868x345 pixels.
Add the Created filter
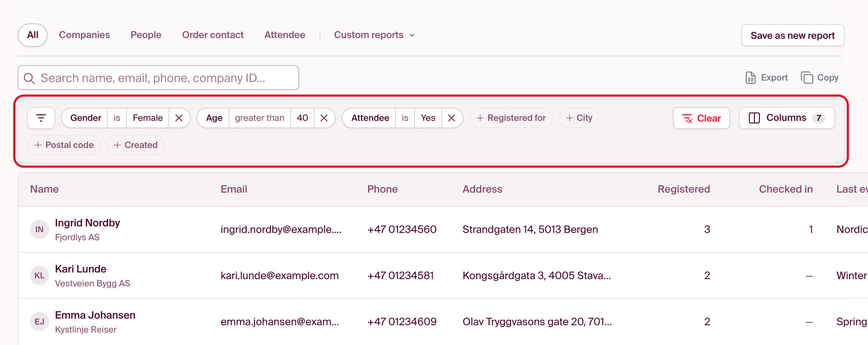tap(135, 145)
